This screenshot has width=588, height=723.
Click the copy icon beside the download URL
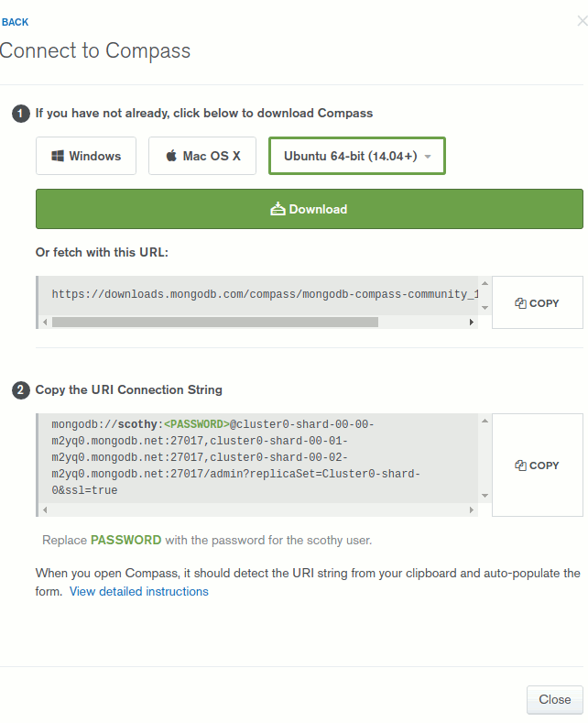520,303
